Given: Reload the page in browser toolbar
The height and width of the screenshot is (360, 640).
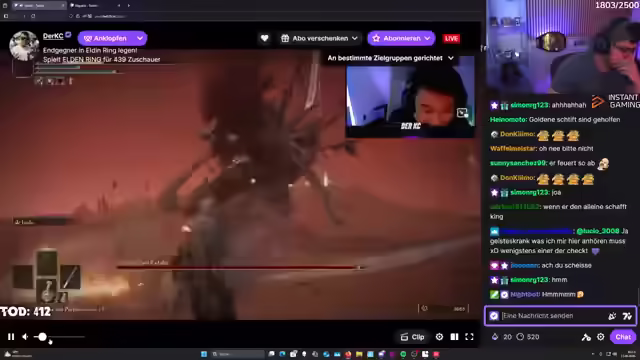Looking at the screenshot, I should [33, 16].
